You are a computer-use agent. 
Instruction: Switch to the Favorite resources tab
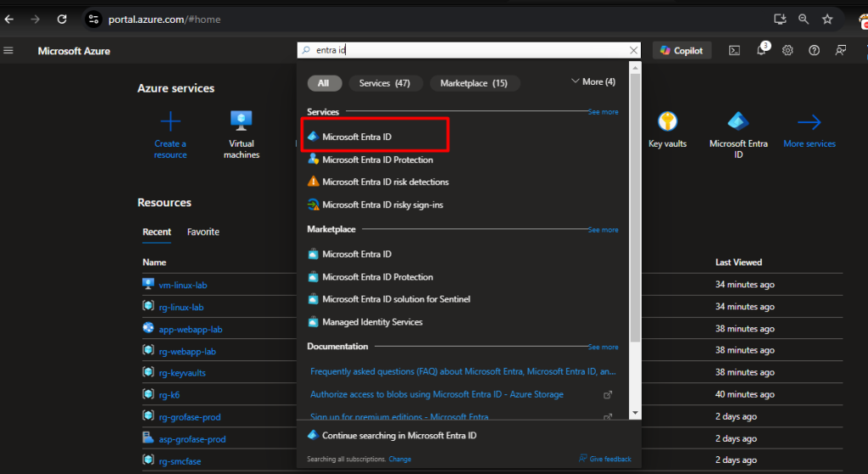[203, 231]
